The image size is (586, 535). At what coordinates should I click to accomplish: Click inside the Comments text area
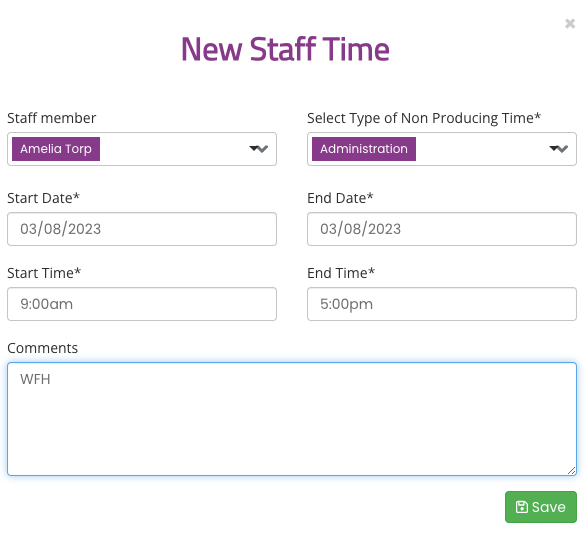292,419
